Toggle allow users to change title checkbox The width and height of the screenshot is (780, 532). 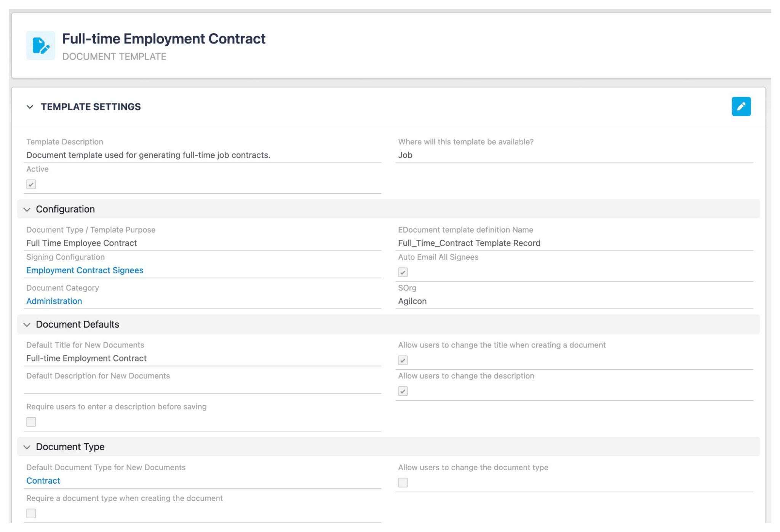pos(403,360)
